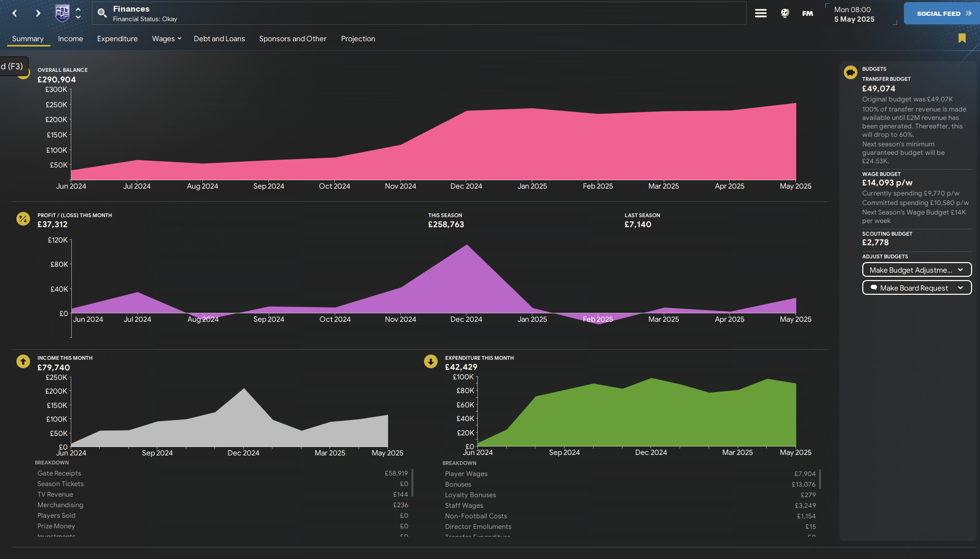Image resolution: width=980 pixels, height=559 pixels.
Task: Click the Financial Status: Okay text
Action: coord(145,19)
